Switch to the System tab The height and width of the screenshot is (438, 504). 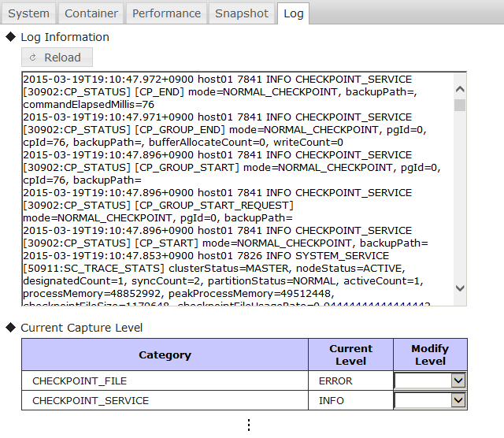pos(28,13)
